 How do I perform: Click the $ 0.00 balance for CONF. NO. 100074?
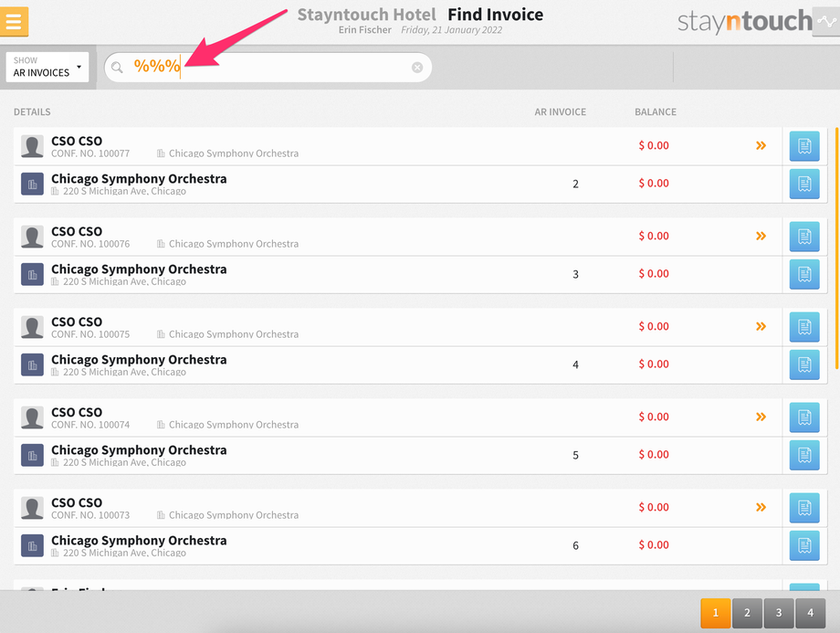click(x=654, y=417)
